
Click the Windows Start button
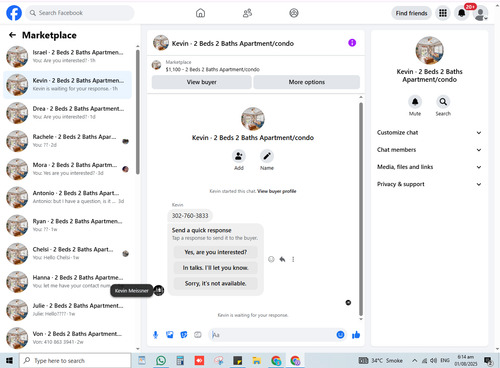pyautogui.click(x=9, y=360)
